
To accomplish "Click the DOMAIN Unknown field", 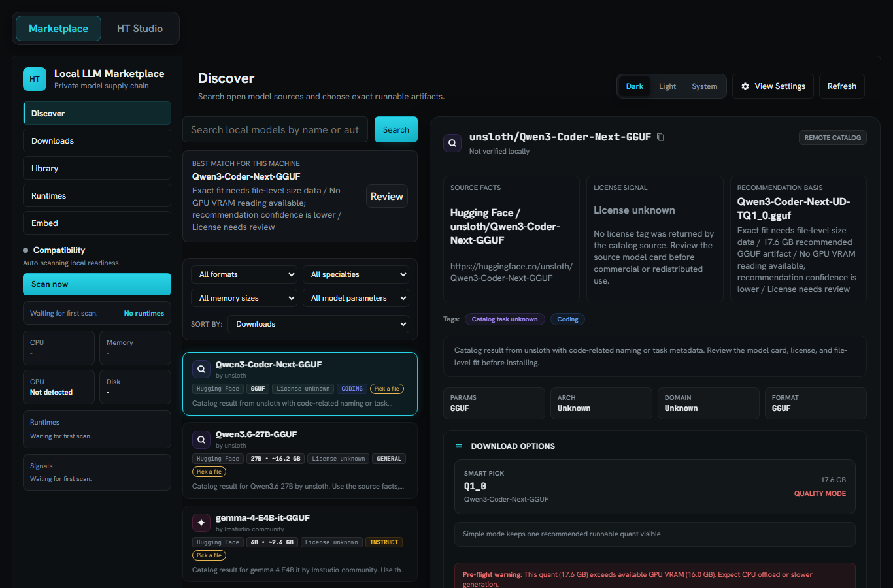I will [709, 403].
